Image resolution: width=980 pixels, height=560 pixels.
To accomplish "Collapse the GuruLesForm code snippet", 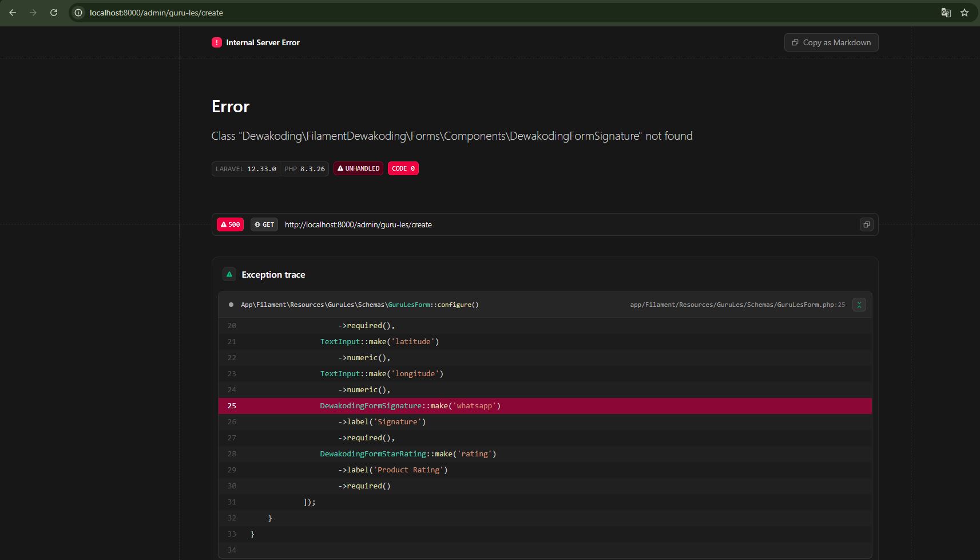I will (x=860, y=305).
